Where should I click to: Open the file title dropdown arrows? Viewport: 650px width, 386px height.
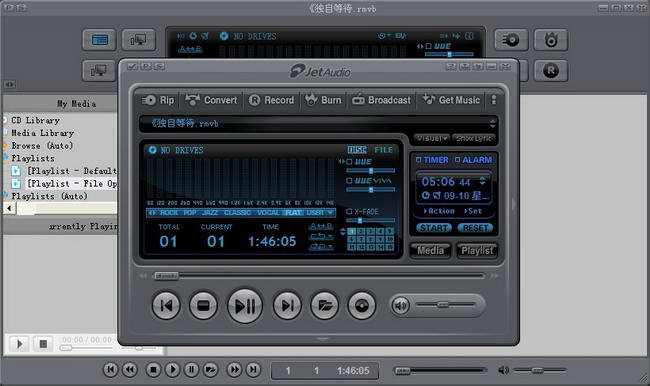point(492,123)
